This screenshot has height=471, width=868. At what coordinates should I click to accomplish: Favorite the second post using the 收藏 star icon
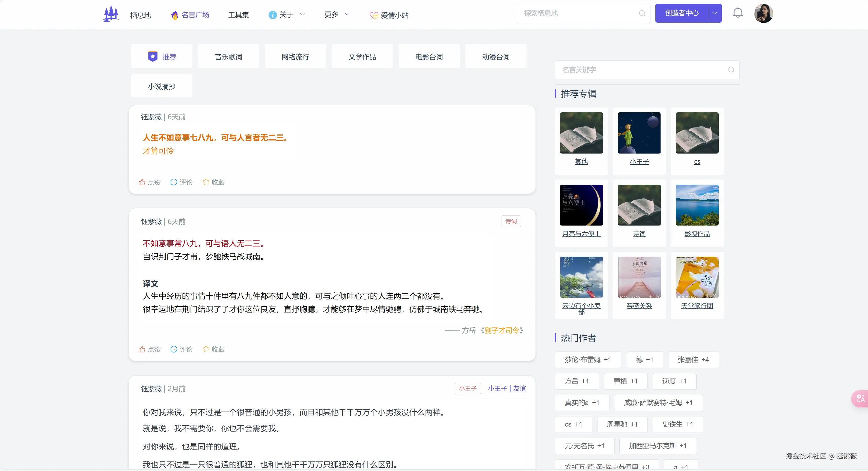[x=206, y=349]
